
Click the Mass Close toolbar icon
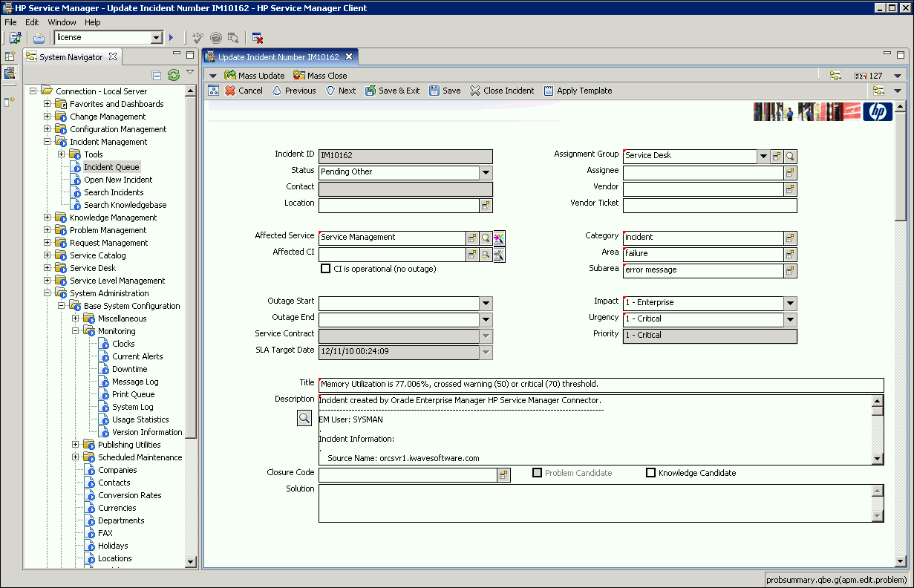point(299,75)
